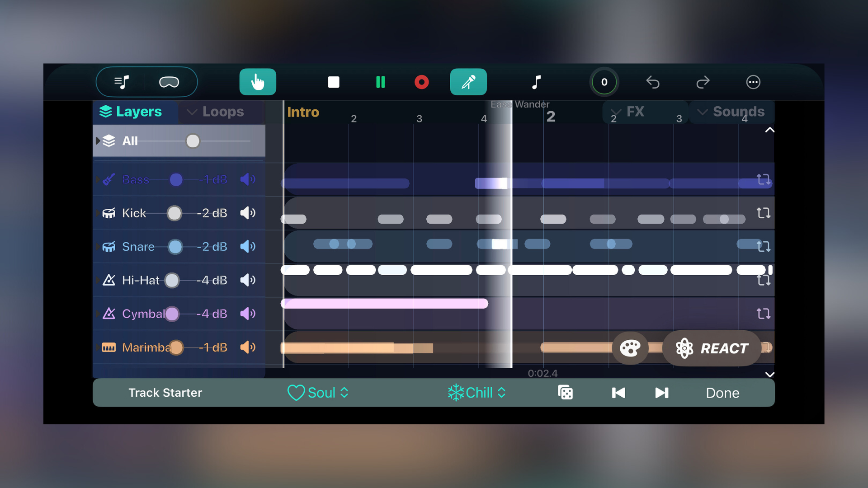Click the Cymbal instrument icon
The image size is (868, 488).
coord(108,314)
